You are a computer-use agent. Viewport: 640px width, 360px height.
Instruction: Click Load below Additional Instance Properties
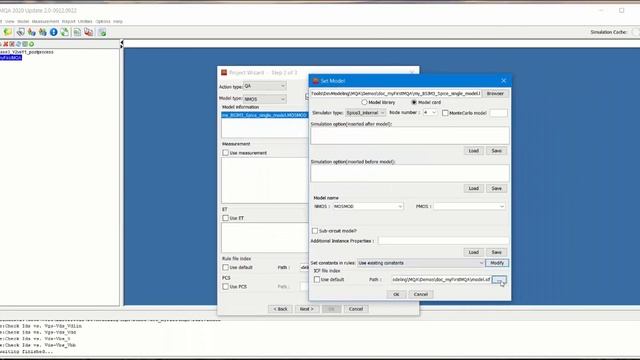(473, 252)
